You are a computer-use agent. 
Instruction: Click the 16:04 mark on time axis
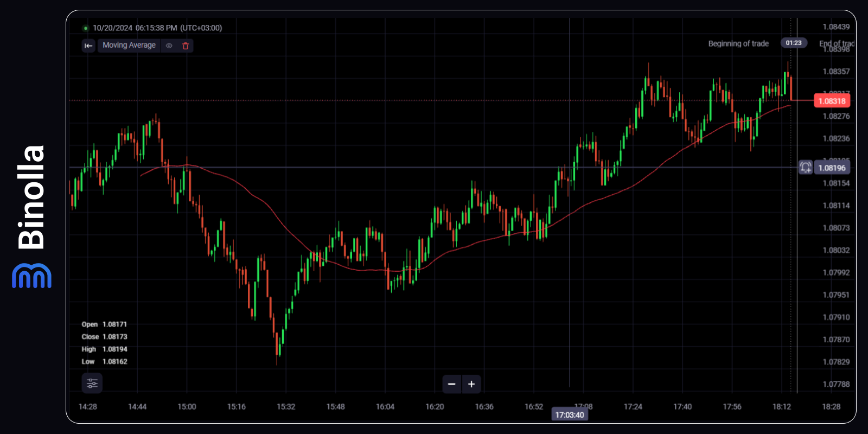coord(385,406)
